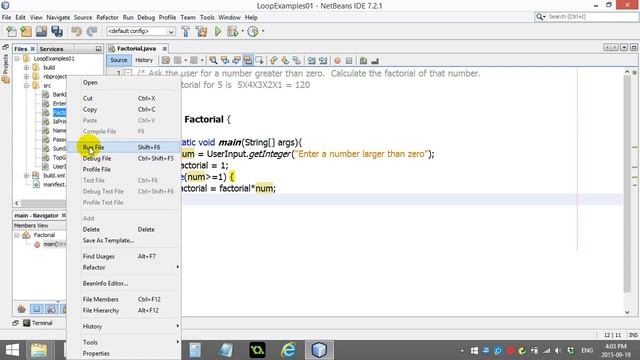The height and width of the screenshot is (360, 640).
Task: Expand the build folder node
Action: point(26,67)
